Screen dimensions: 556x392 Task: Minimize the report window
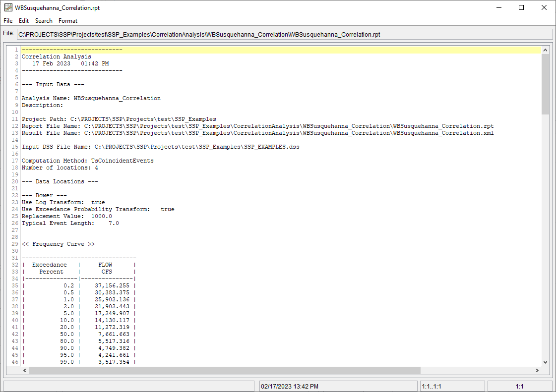tap(499, 7)
